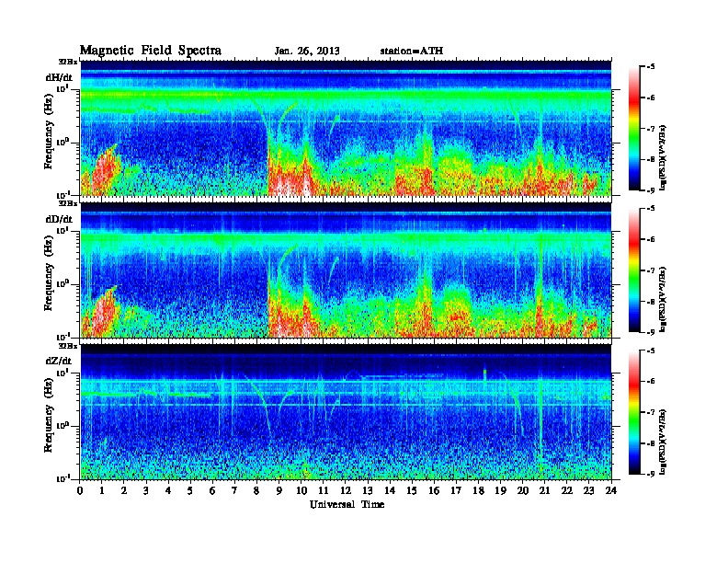Click the hour tick label '3'

click(146, 490)
